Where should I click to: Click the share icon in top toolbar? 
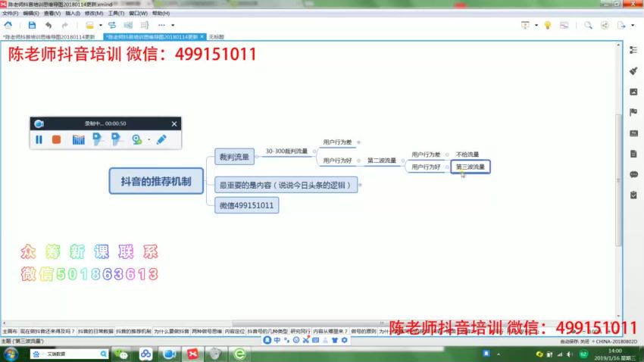coord(605,26)
